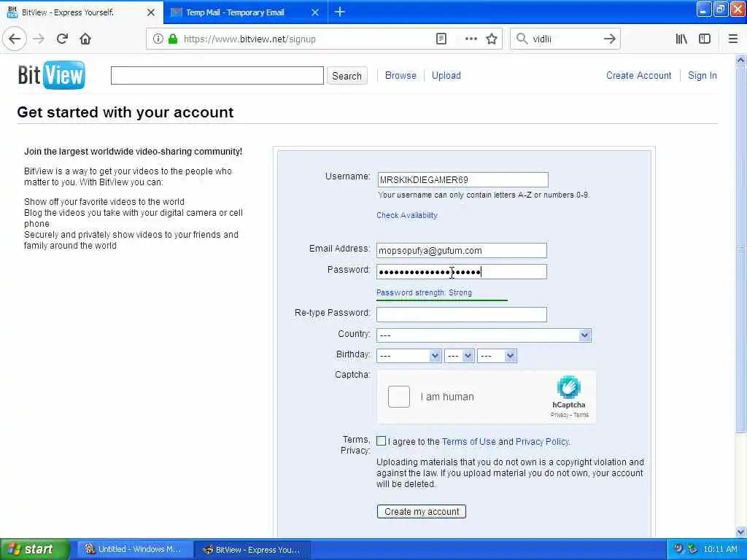Click the vidlii browser search box
Viewport: 747px width, 560px height.
tap(565, 39)
